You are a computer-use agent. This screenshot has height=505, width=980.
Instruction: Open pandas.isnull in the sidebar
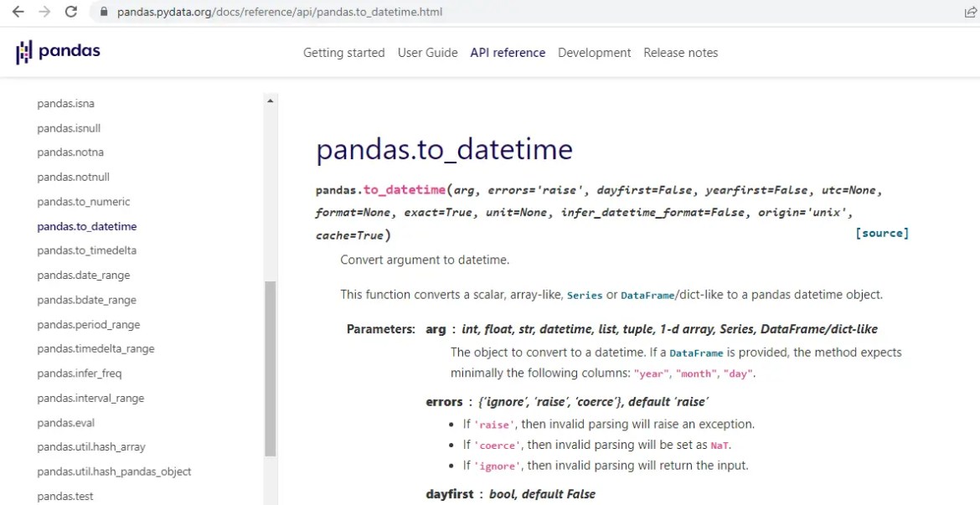[69, 128]
